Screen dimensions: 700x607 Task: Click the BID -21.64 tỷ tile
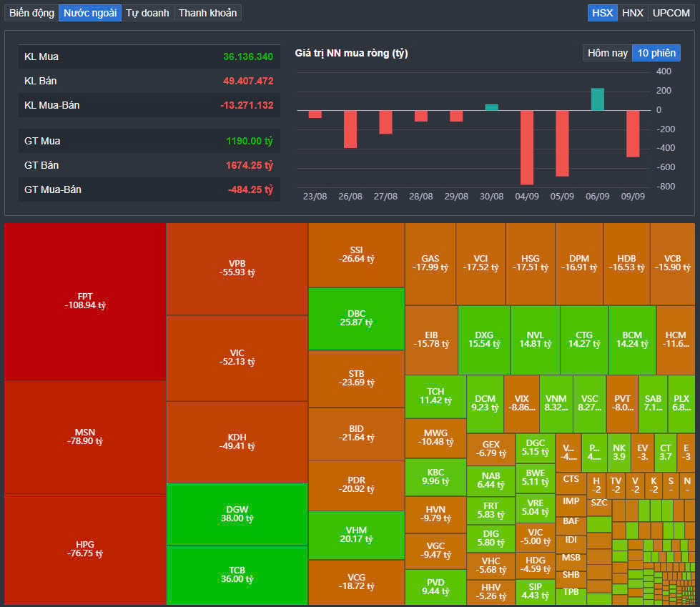point(356,433)
